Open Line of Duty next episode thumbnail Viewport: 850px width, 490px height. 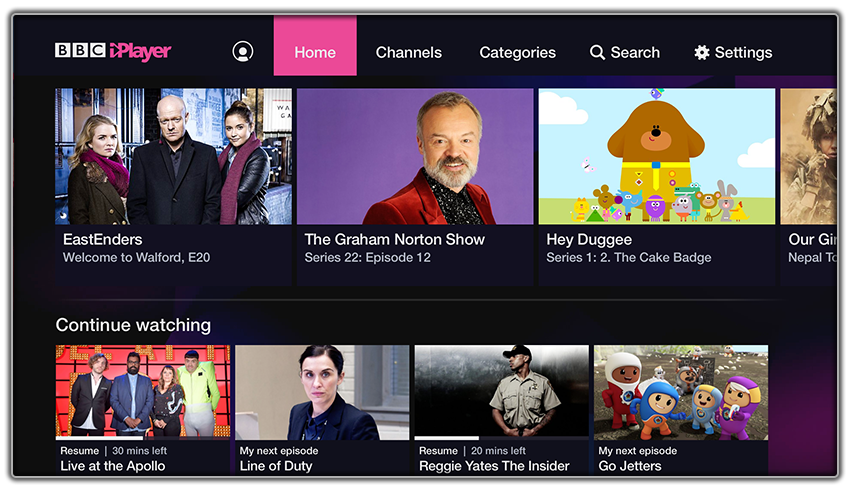coord(323,392)
